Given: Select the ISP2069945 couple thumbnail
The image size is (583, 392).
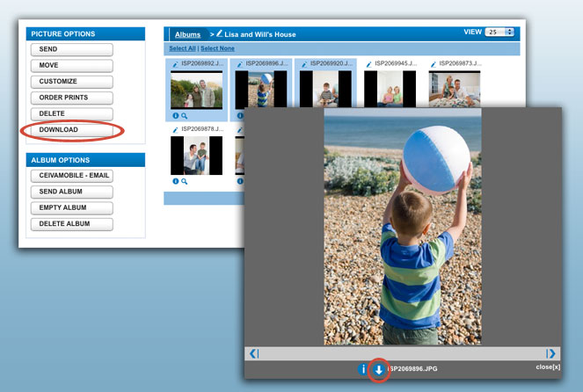Looking at the screenshot, I should 390,89.
